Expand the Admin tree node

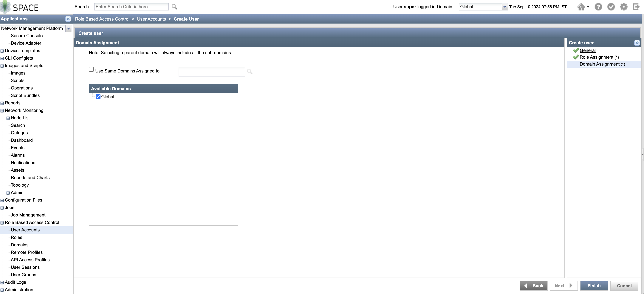8,193
